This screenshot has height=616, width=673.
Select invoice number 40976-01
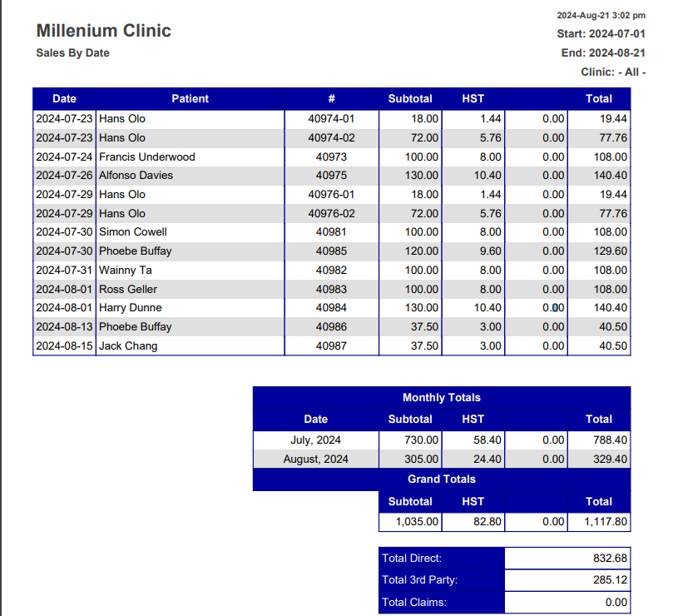[331, 195]
